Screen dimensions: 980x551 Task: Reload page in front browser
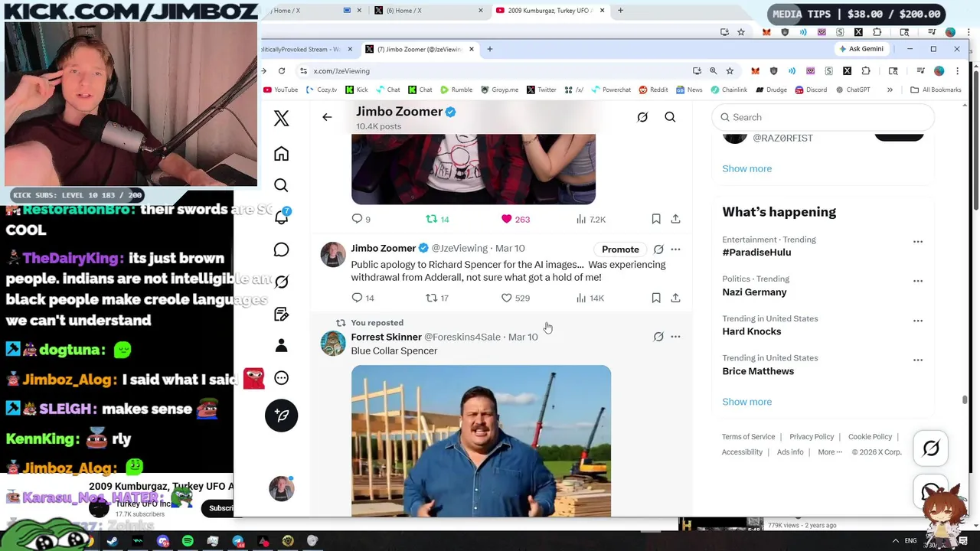(x=282, y=71)
